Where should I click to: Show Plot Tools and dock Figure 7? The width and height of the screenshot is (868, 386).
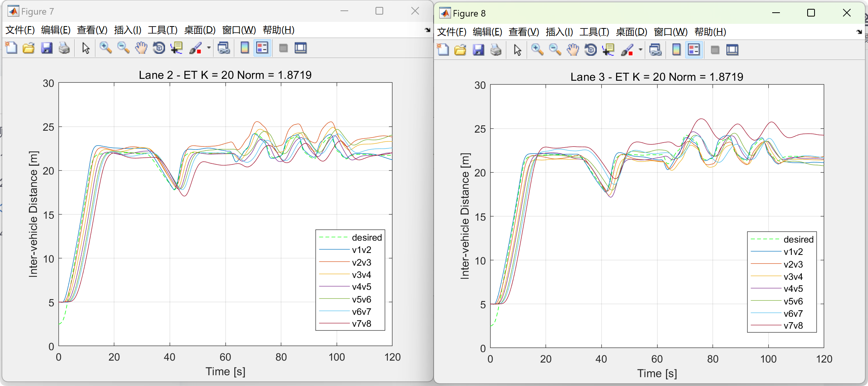click(300, 48)
